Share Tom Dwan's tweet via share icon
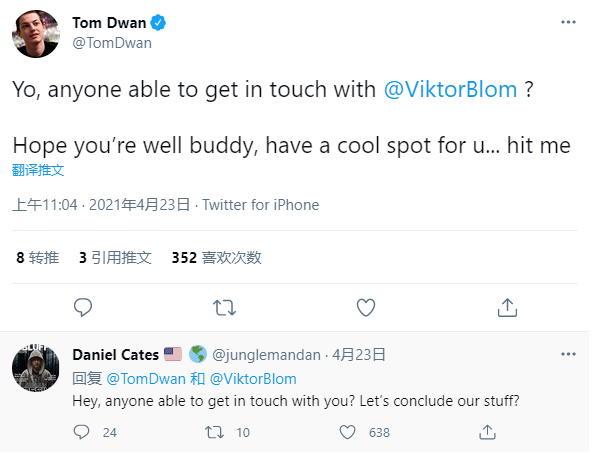 click(x=507, y=306)
